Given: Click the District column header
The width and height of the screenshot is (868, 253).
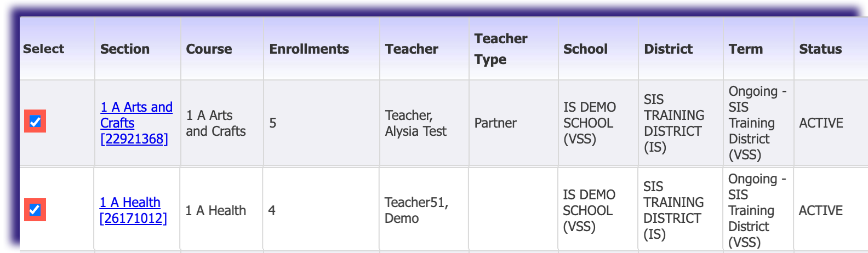Looking at the screenshot, I should (x=668, y=49).
